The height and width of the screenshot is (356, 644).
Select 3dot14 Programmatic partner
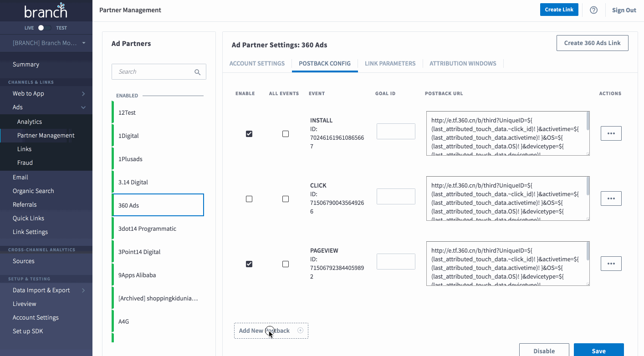(158, 229)
